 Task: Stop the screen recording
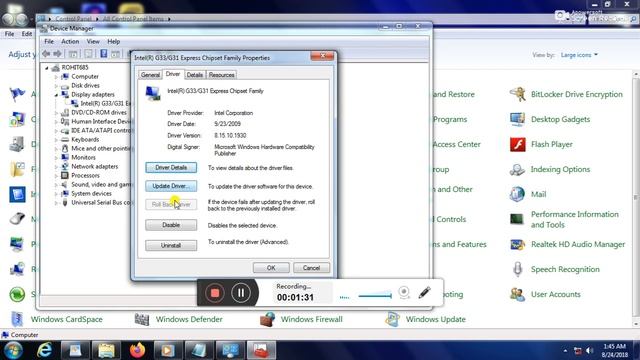click(215, 293)
